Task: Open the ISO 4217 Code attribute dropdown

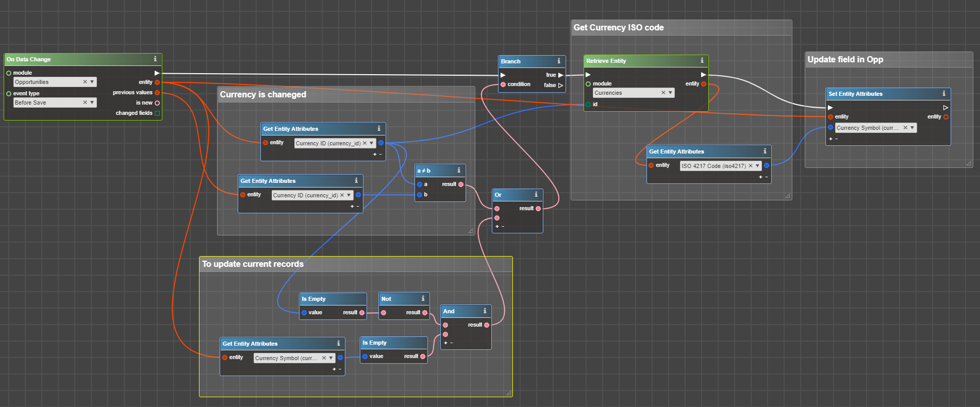Action: point(757,166)
